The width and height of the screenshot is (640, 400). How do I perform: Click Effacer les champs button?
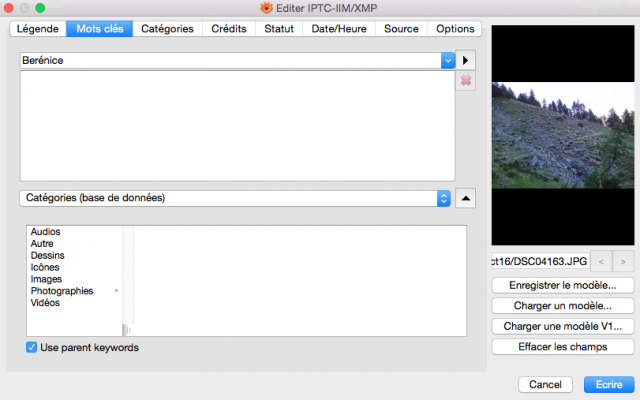(563, 347)
